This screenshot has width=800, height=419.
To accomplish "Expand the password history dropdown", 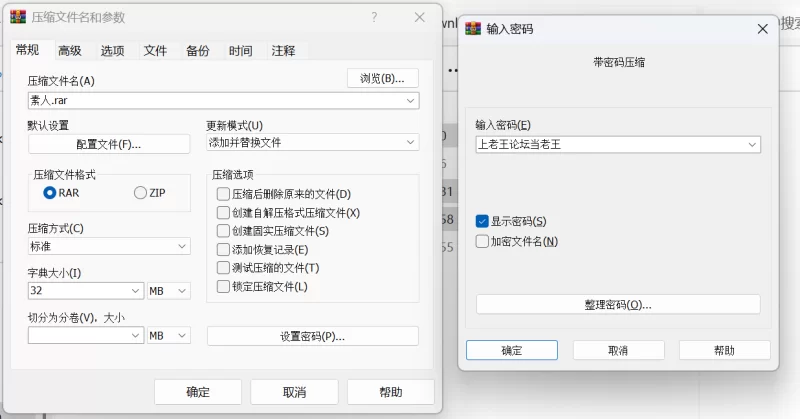I will (751, 145).
